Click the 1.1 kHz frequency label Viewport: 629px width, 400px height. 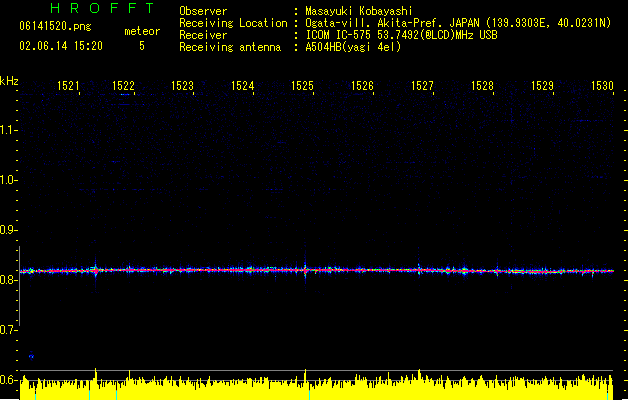tap(8, 130)
